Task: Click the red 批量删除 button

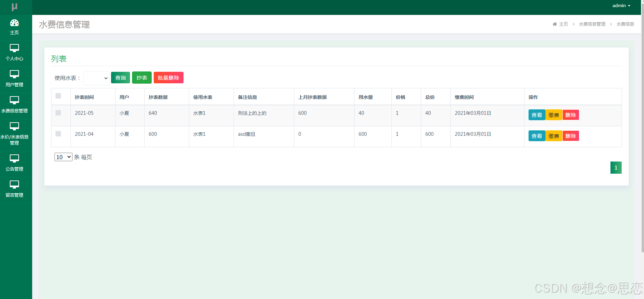Action: (x=169, y=78)
